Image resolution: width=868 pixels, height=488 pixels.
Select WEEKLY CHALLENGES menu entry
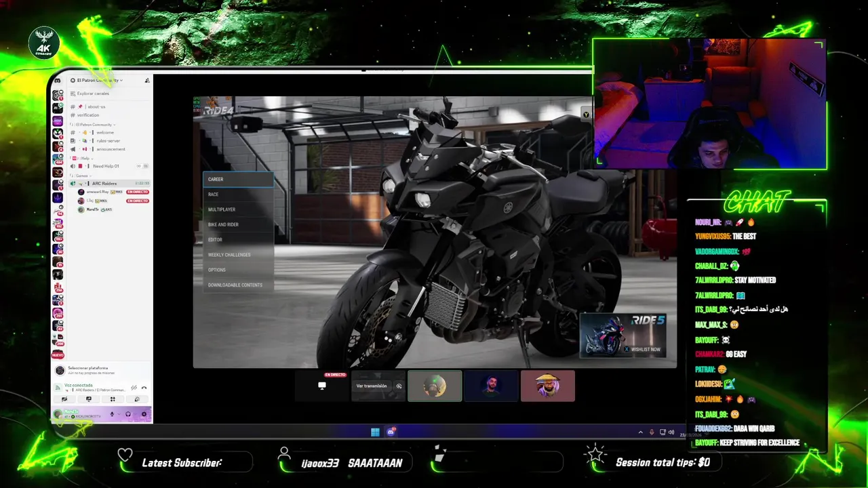[x=238, y=255]
